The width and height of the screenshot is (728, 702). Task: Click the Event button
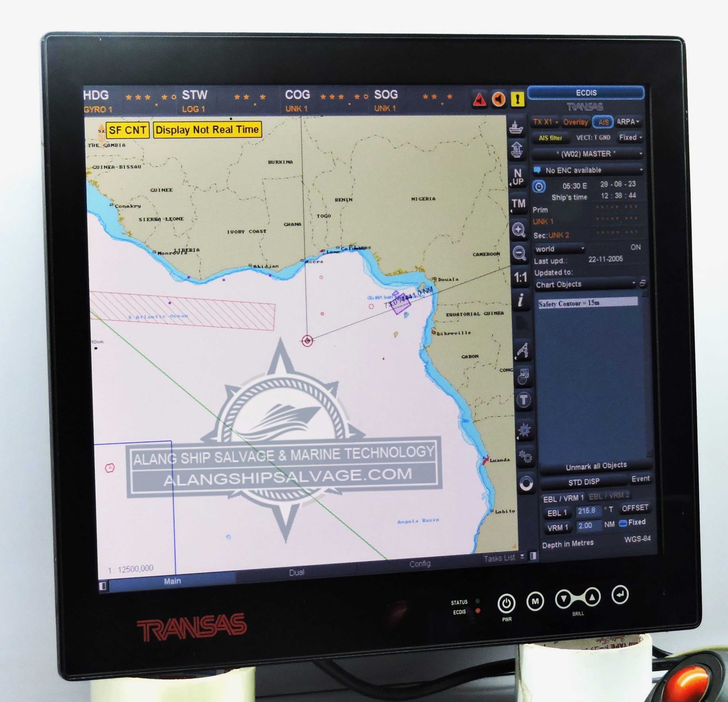(x=640, y=479)
